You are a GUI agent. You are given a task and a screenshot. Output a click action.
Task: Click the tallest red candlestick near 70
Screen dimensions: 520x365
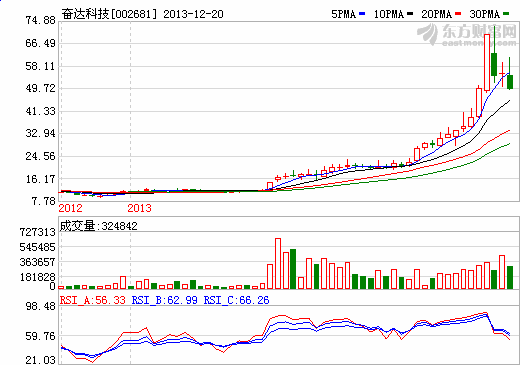pyautogui.click(x=487, y=63)
